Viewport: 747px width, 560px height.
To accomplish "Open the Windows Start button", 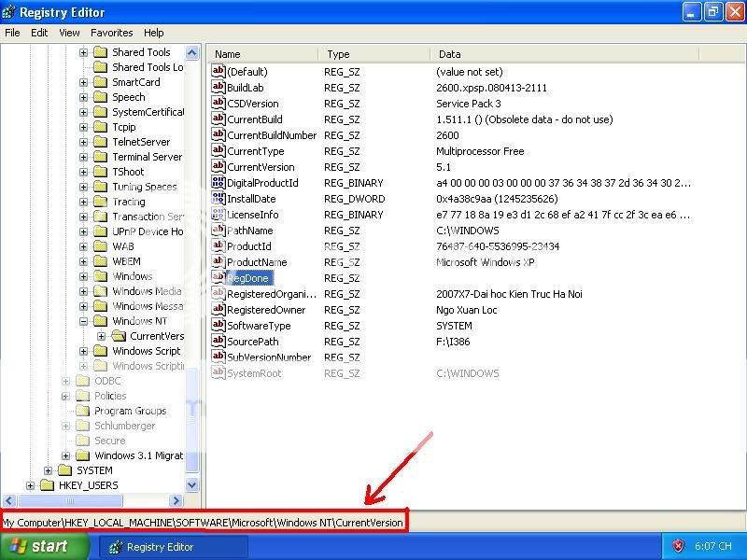I will pyautogui.click(x=44, y=546).
